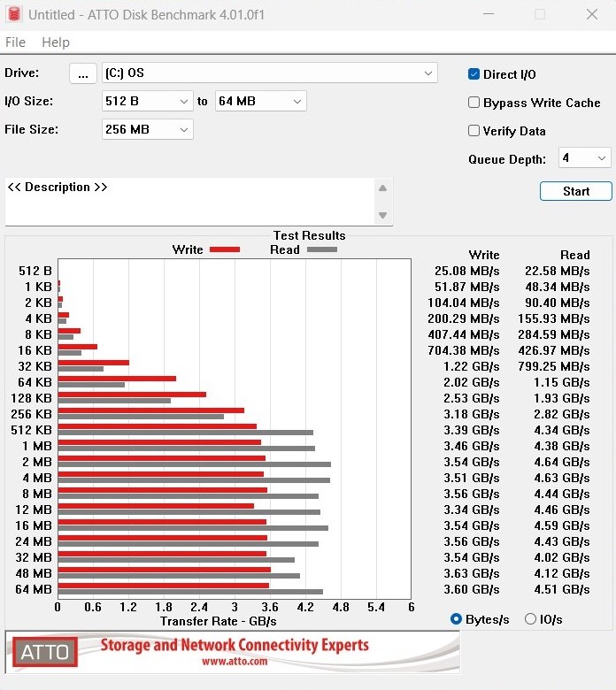Click the ATTO banner advertisement
The width and height of the screenshot is (616, 690).
[233, 652]
